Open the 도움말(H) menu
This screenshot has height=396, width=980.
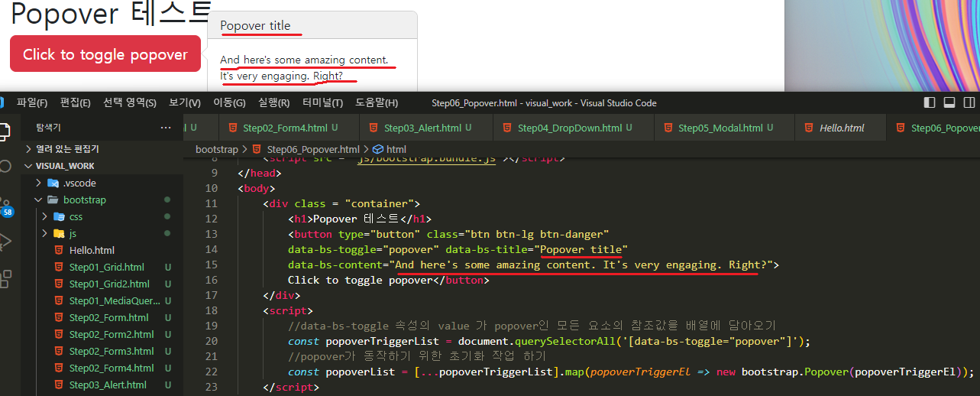coord(377,102)
